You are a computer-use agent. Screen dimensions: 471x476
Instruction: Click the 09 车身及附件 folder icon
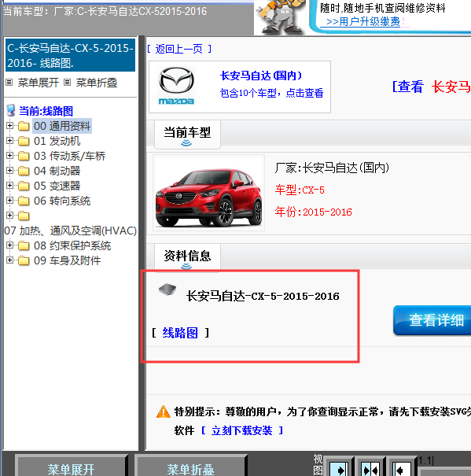tap(24, 260)
